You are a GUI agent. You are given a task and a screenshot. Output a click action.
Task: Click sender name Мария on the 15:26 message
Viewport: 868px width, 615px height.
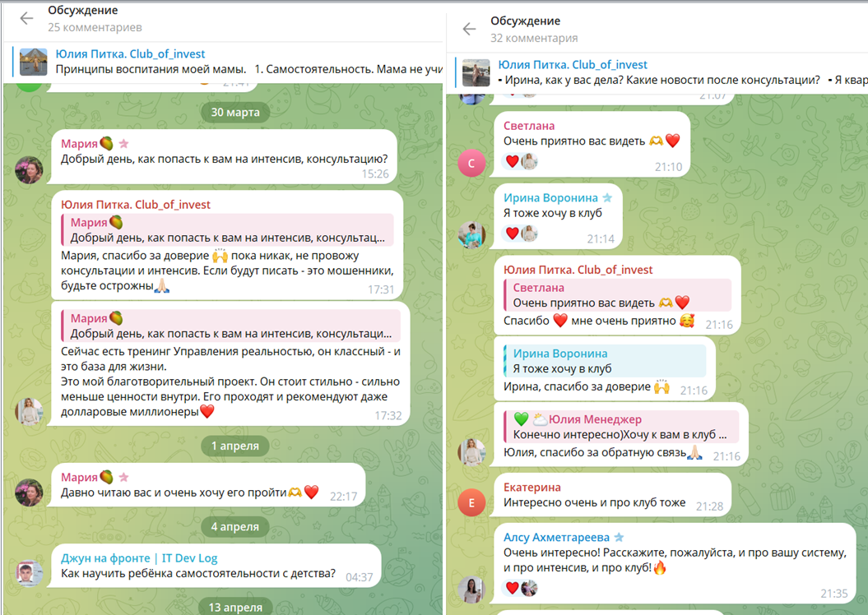tap(79, 144)
